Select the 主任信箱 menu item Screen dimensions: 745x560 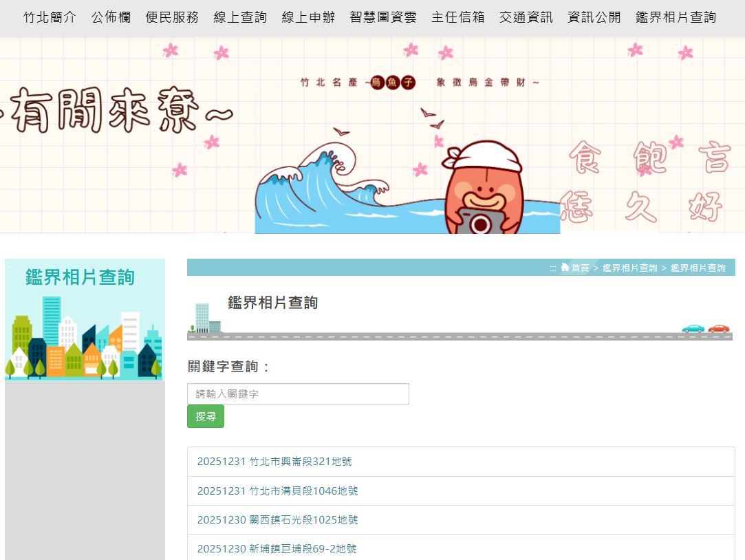coord(458,18)
